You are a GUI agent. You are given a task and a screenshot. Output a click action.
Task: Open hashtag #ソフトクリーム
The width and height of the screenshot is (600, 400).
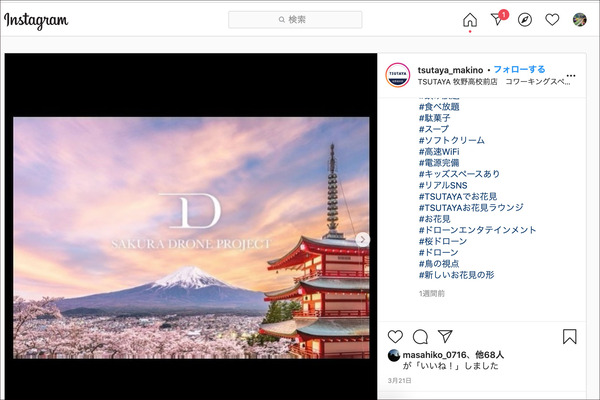click(x=452, y=140)
